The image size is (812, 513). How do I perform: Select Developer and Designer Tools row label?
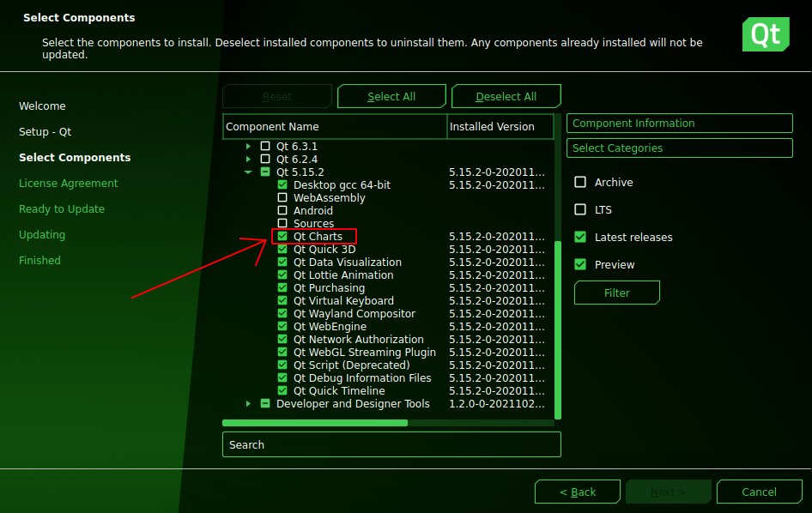pos(353,404)
